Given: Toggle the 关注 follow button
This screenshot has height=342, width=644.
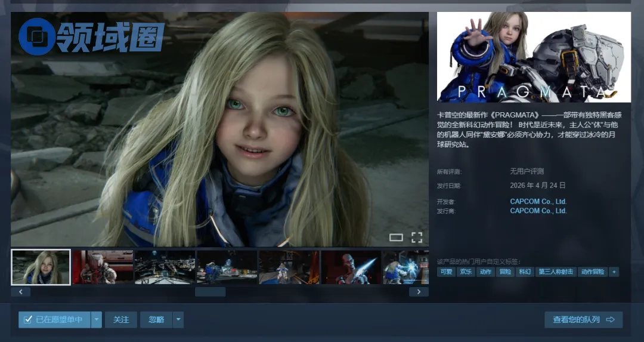Looking at the screenshot, I should tap(121, 320).
